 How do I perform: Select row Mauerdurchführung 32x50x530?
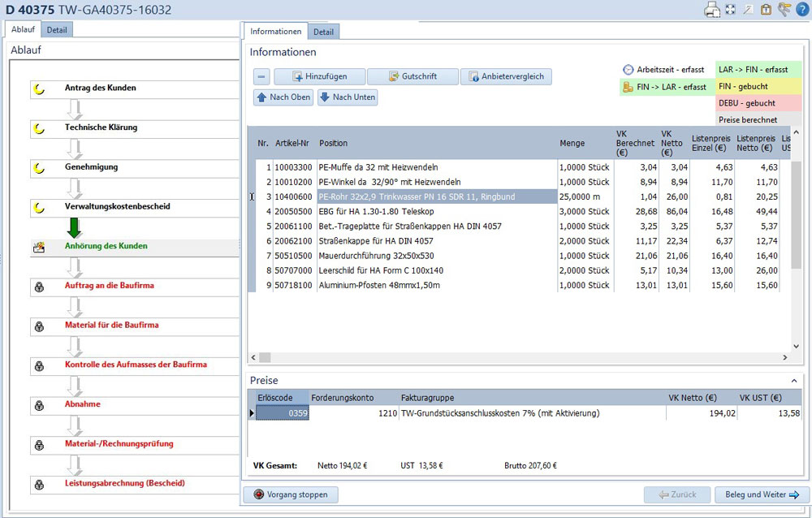(518, 256)
